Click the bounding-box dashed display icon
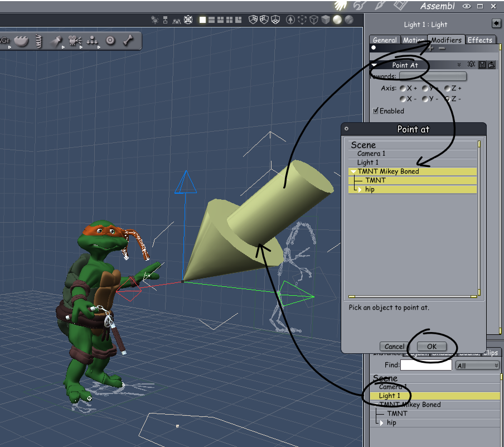Viewport: 504px width, 447px height. (x=302, y=20)
